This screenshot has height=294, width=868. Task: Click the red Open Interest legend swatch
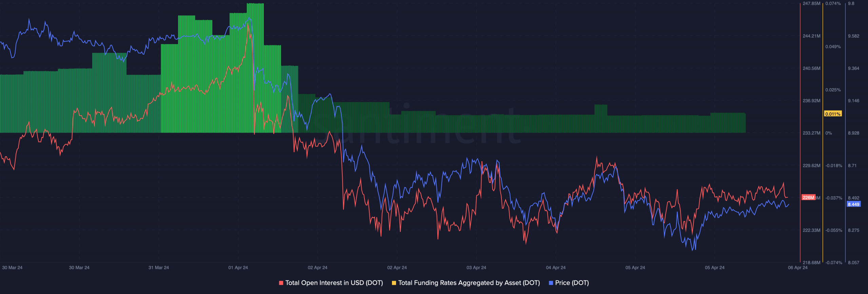coord(281,283)
